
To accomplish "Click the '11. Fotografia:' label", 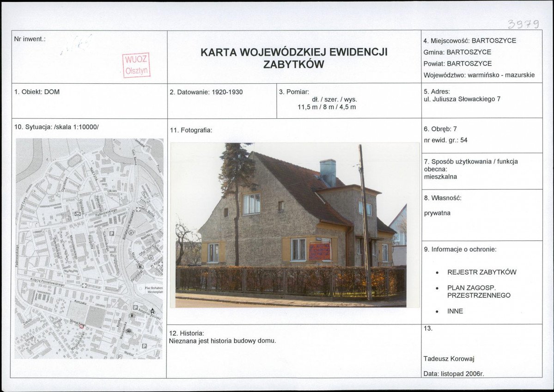I will pyautogui.click(x=191, y=130).
